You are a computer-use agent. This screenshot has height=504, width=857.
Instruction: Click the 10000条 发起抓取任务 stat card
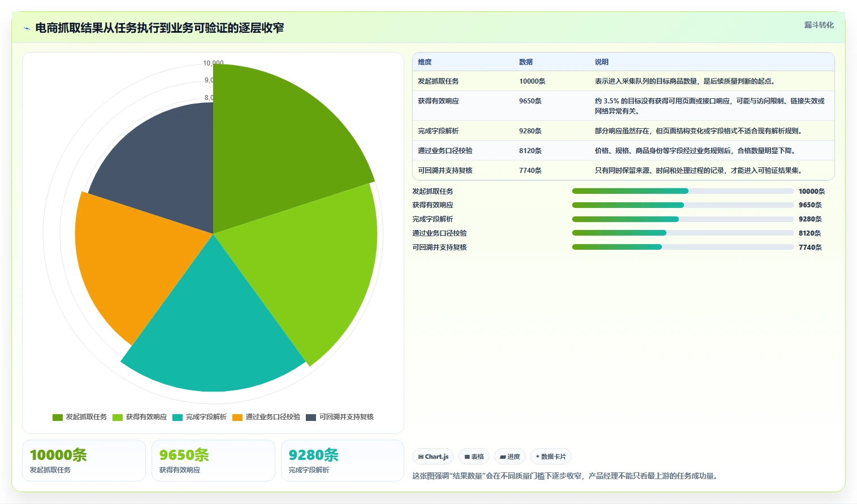pos(84,460)
